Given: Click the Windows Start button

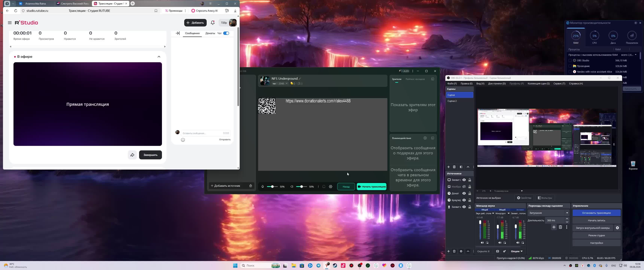Looking at the screenshot, I should [235, 265].
